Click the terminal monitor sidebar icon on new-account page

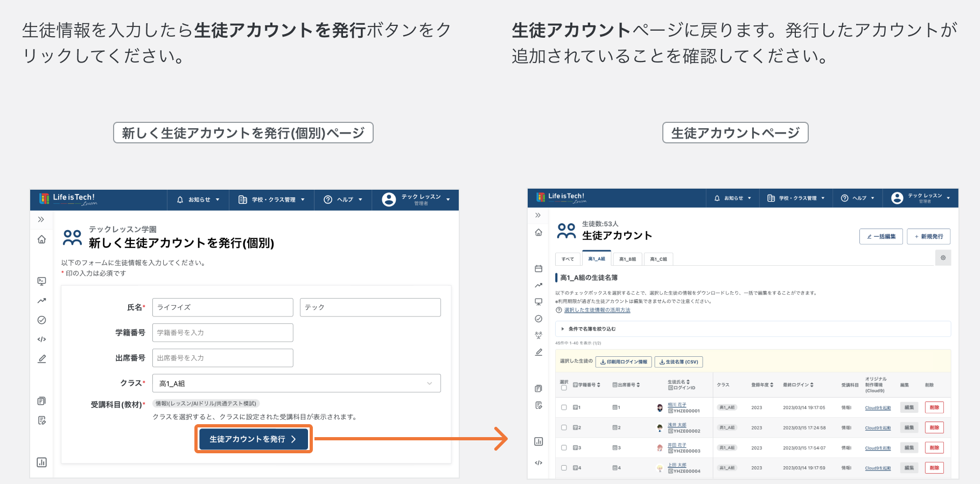click(x=41, y=281)
